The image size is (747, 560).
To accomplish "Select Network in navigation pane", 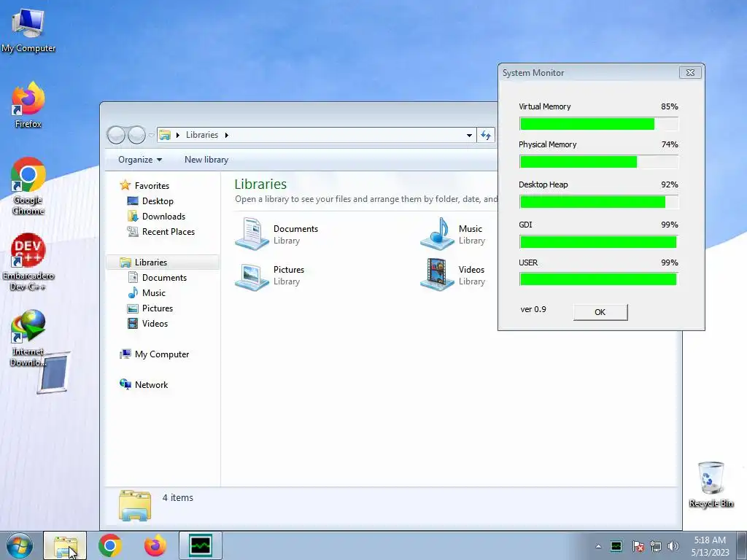I will click(x=144, y=384).
